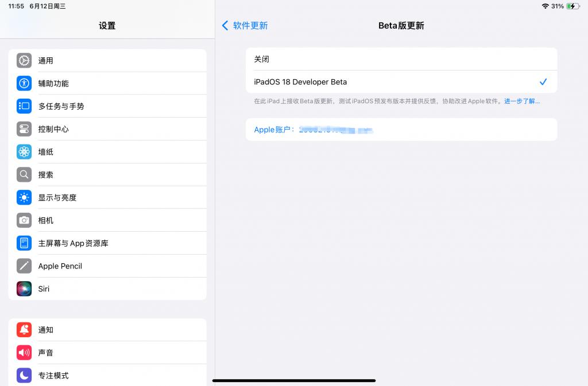Open 声音 settings row
Viewport: 588px width, 386px height.
[x=107, y=353]
